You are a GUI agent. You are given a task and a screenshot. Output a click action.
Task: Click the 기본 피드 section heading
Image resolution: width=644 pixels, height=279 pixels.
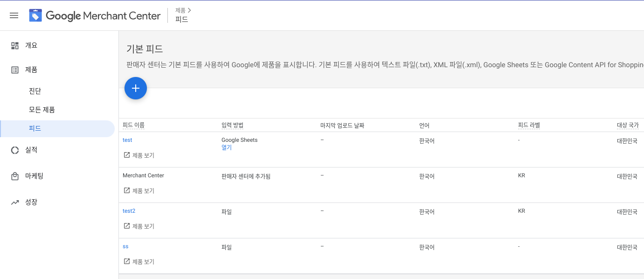[x=145, y=49]
